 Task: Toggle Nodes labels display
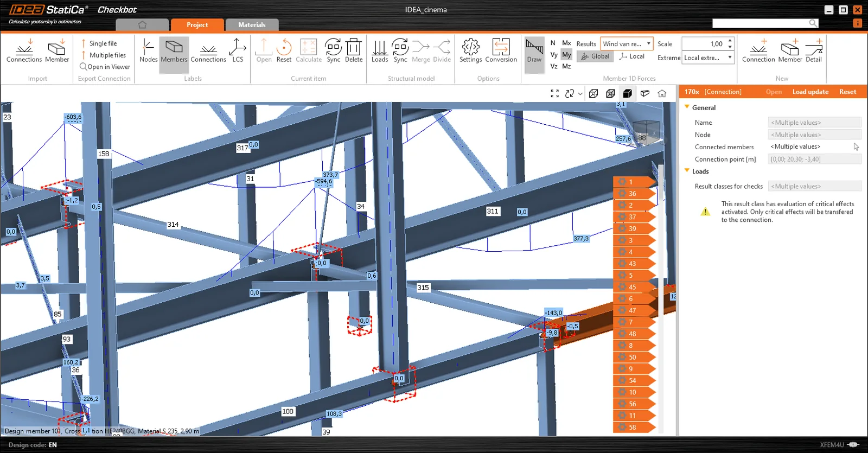pyautogui.click(x=148, y=50)
